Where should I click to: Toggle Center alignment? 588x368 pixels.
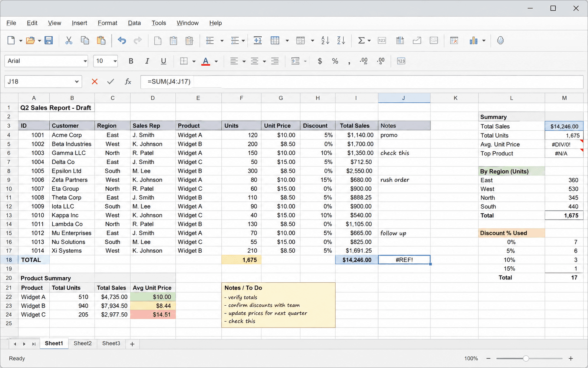click(254, 61)
